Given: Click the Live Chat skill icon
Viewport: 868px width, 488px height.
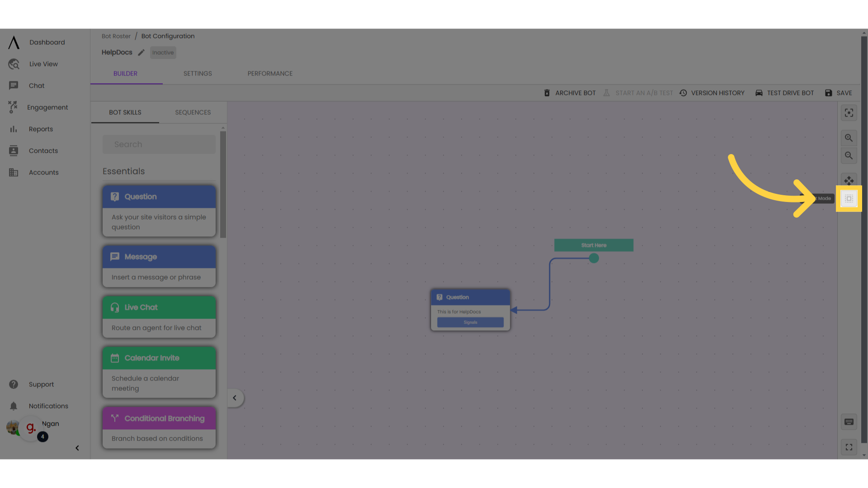Looking at the screenshot, I should click(114, 307).
